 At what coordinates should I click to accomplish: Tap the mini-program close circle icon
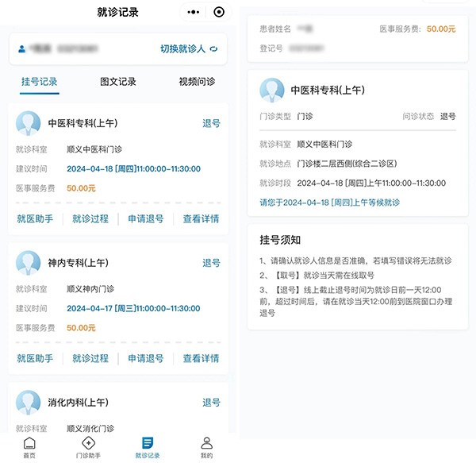pos(219,12)
